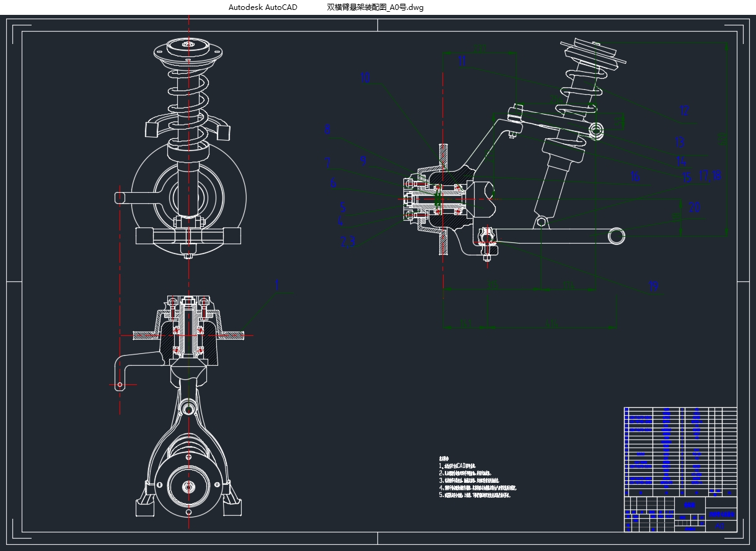This screenshot has height=551, width=756.
Task: Click the callout label 2,3
Action: point(348,242)
